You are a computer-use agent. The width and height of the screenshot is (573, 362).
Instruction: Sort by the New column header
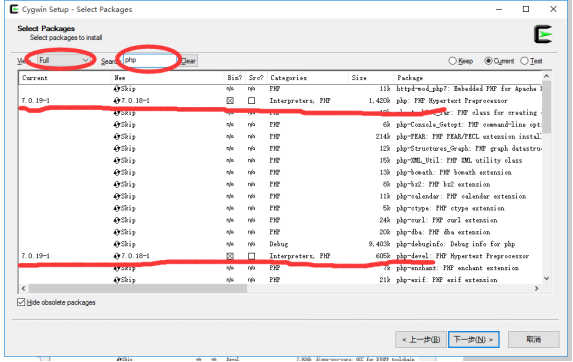[x=167, y=78]
